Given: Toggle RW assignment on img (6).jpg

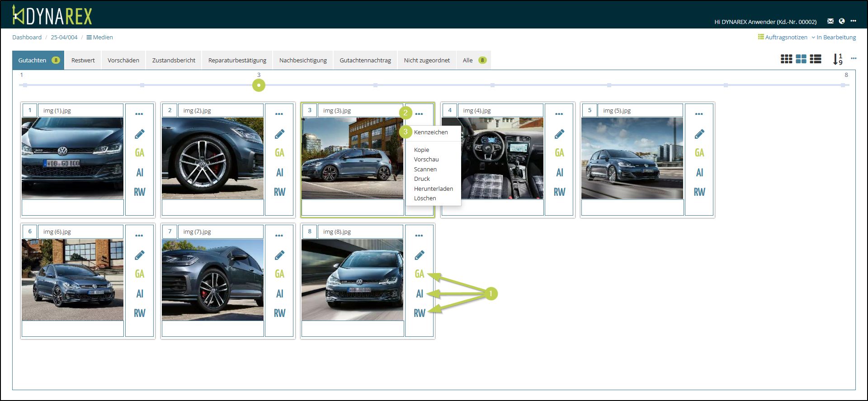Looking at the screenshot, I should (x=139, y=313).
